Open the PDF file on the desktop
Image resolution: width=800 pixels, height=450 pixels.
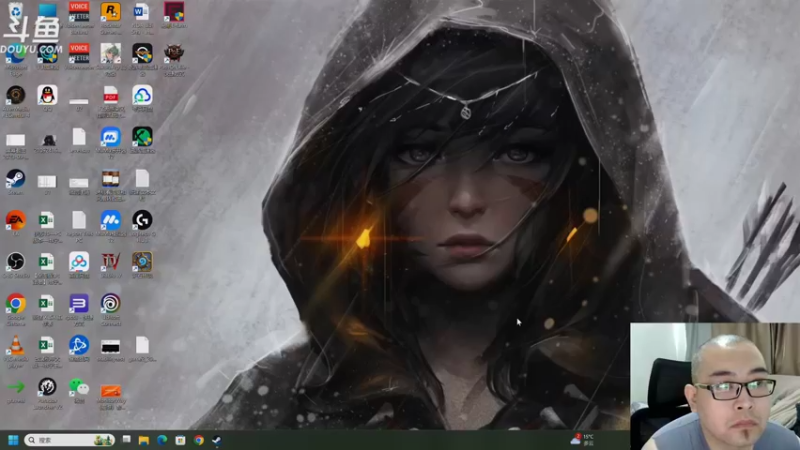pyautogui.click(x=111, y=95)
